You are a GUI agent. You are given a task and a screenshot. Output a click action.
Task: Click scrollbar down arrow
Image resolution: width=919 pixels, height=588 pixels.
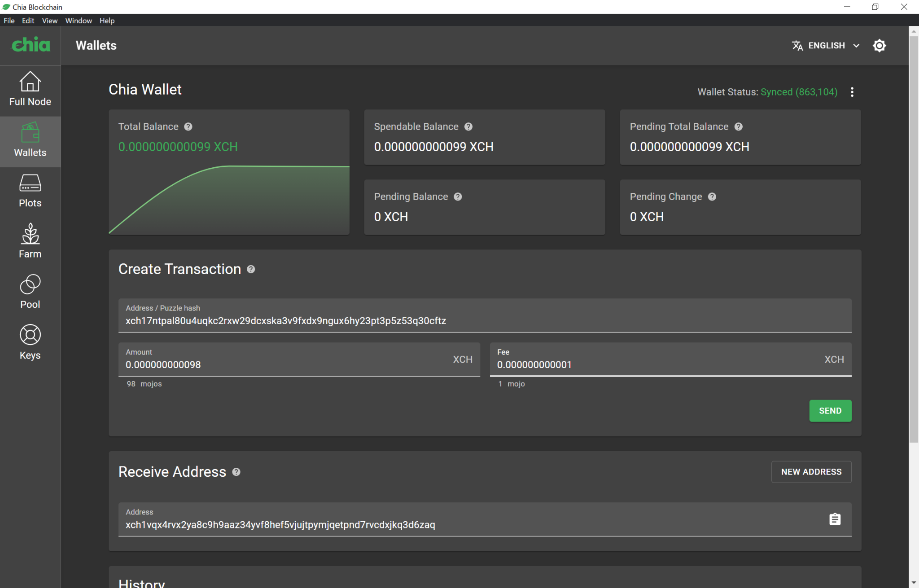tap(914, 583)
